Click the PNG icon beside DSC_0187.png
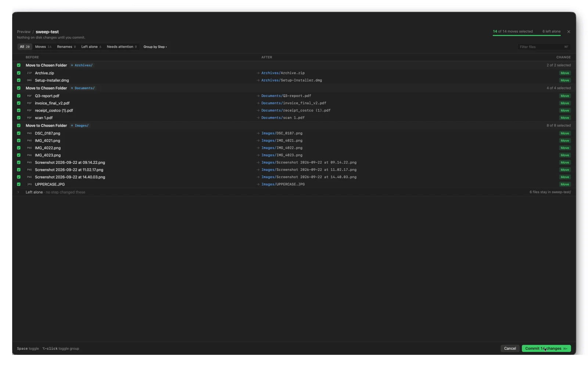Viewport: 588px width, 367px height. pyautogui.click(x=29, y=133)
